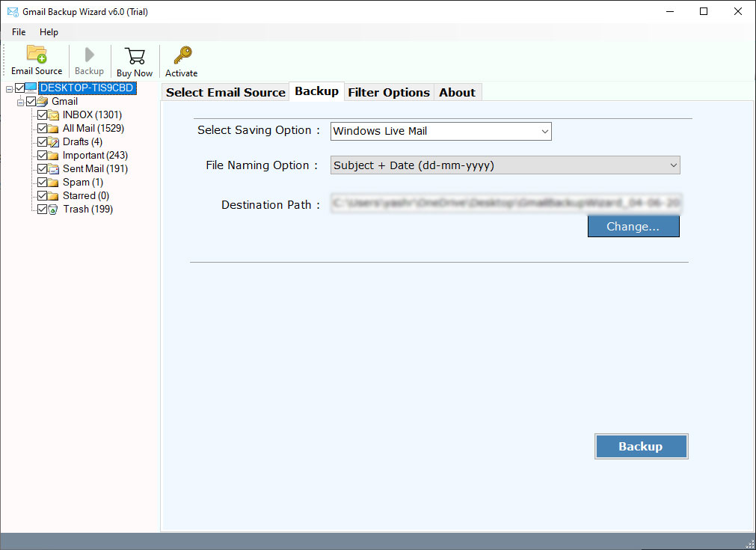756x550 pixels.
Task: Select the Spam (1) folder label
Action: click(83, 183)
